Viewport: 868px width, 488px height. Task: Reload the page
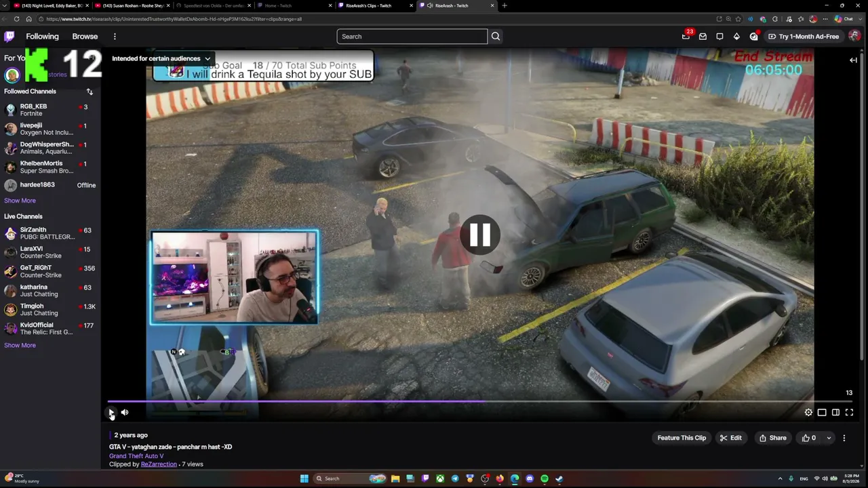coord(16,19)
